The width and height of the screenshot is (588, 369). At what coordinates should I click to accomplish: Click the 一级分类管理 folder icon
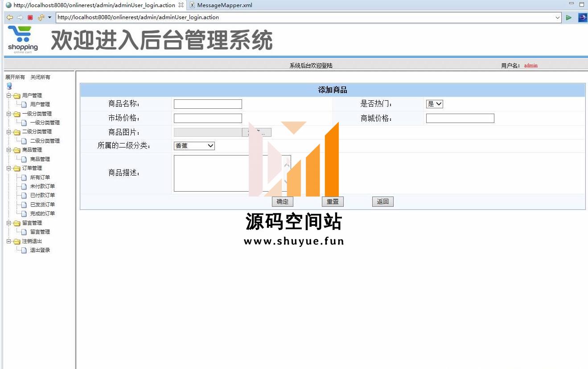coord(17,114)
